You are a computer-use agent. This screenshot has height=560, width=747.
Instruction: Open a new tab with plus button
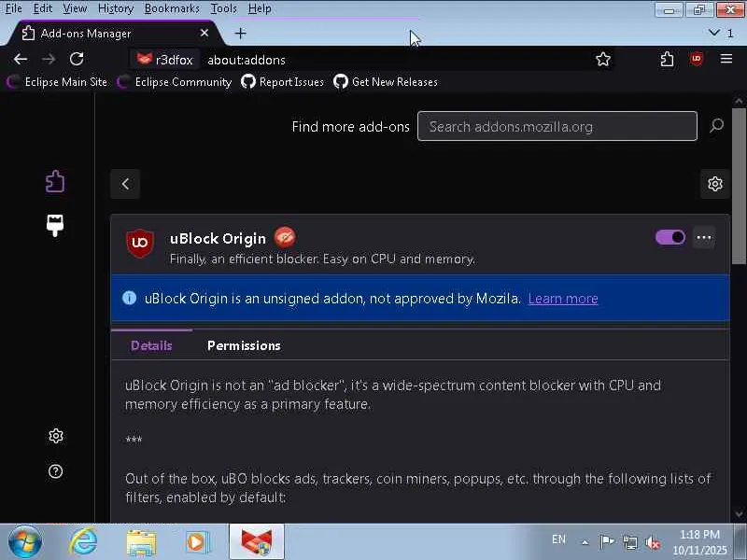pyautogui.click(x=241, y=34)
